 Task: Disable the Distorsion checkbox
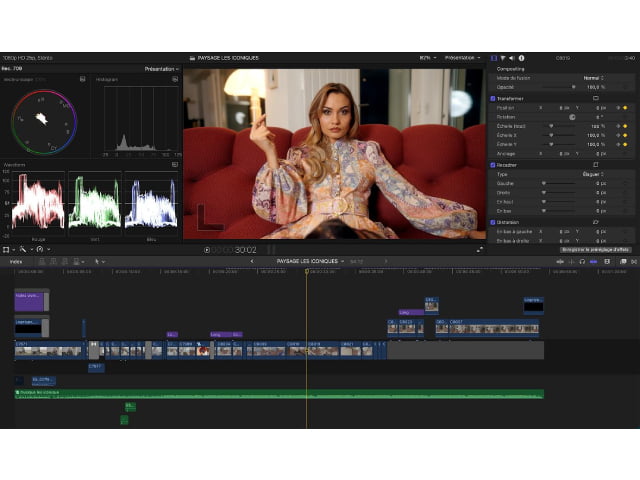coord(493,222)
